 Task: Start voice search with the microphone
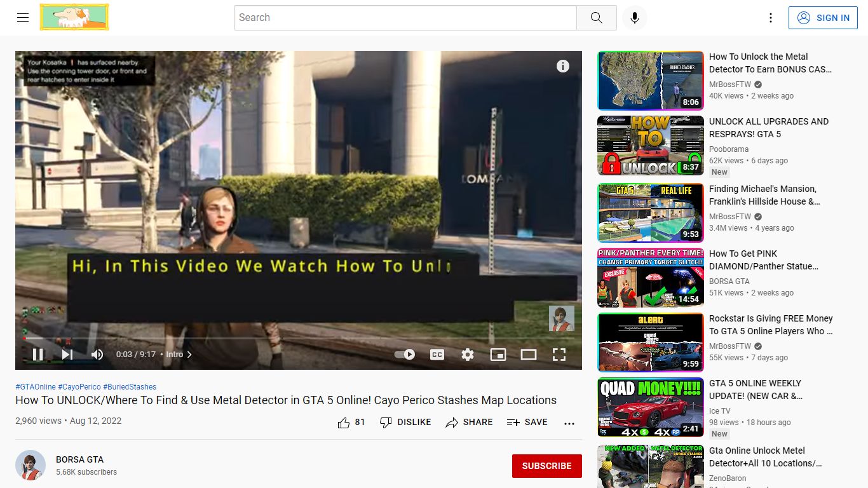pos(634,18)
